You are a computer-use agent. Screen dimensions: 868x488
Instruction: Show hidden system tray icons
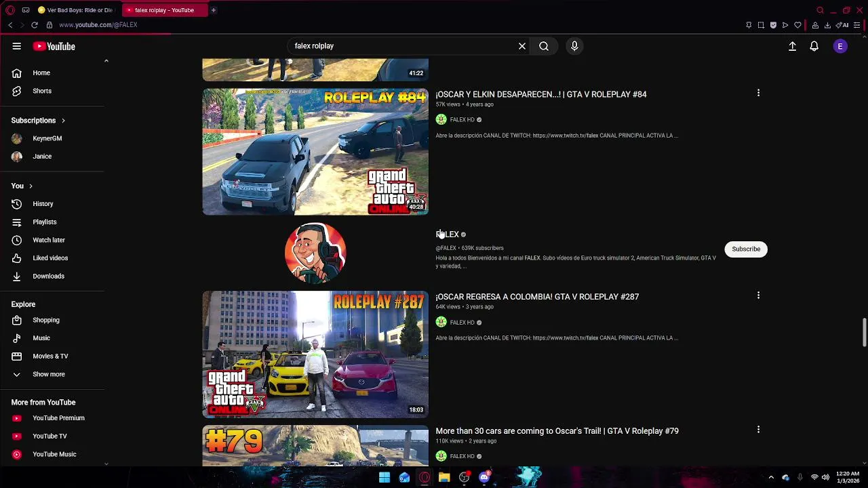[x=771, y=477]
